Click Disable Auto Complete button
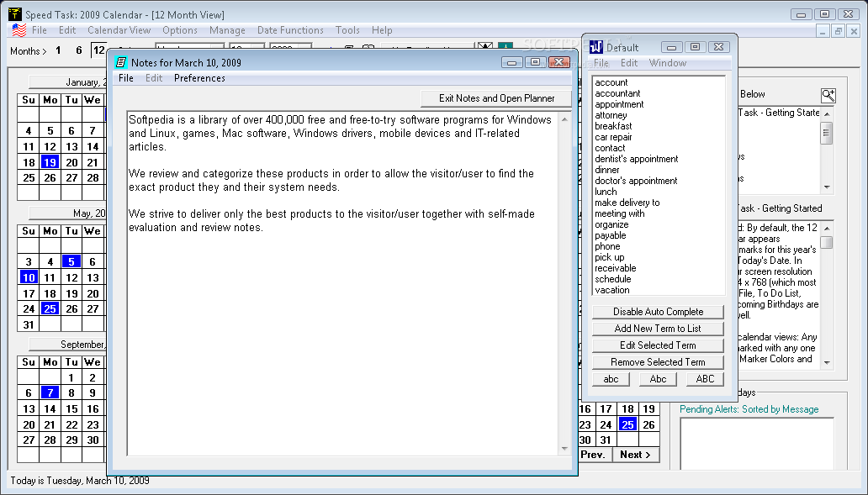 659,312
